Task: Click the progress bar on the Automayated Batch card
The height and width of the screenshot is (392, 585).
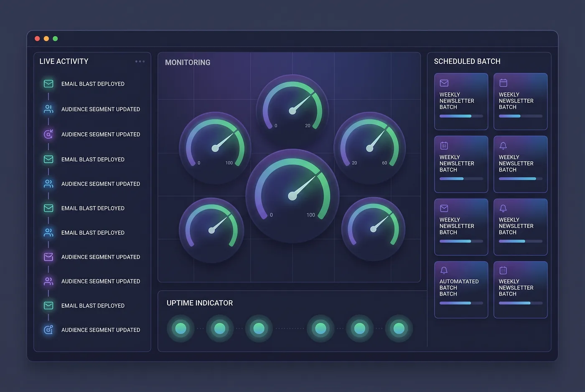Action: point(461,303)
